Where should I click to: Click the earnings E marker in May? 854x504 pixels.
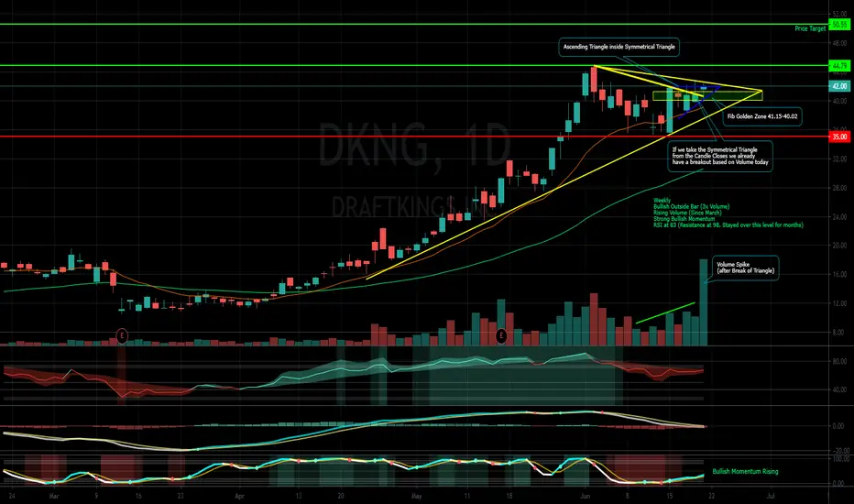501,335
